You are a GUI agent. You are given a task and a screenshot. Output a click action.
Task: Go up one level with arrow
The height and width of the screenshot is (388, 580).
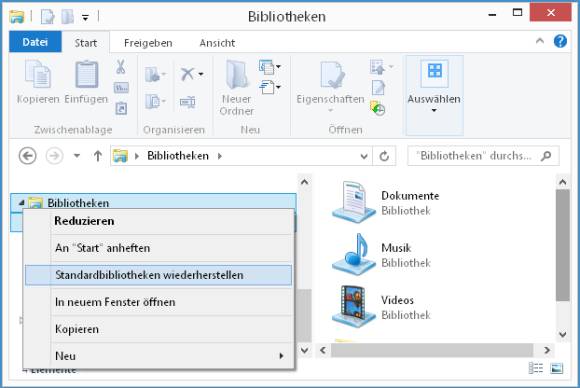tap(98, 156)
